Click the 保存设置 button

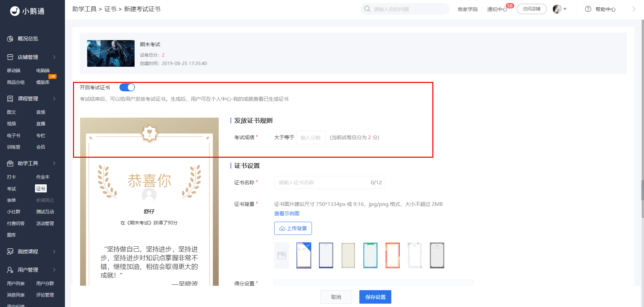point(375,297)
